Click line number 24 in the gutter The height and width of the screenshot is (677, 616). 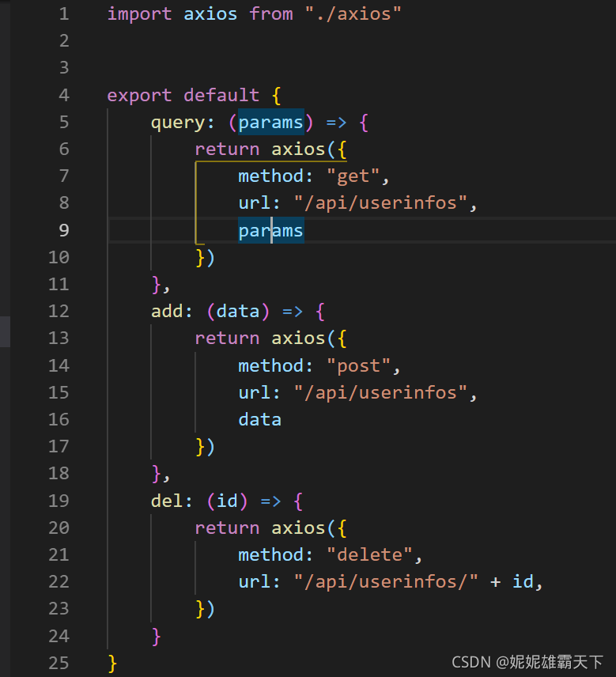(59, 637)
